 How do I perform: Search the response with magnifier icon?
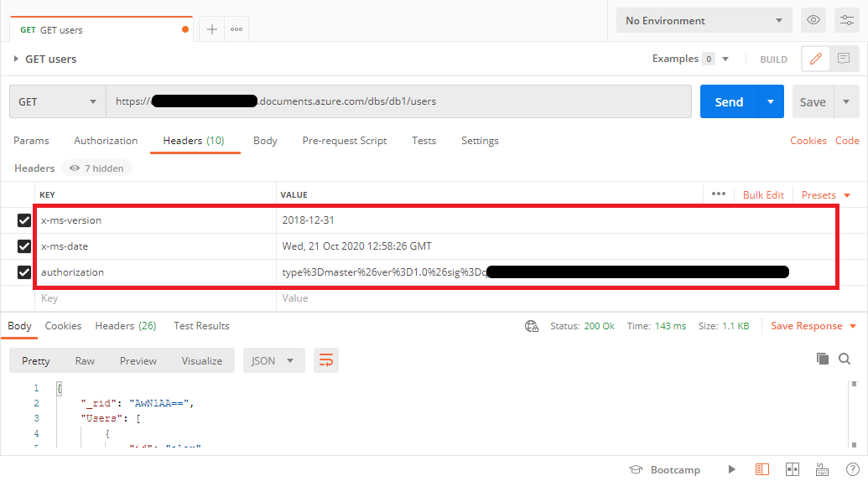click(x=845, y=359)
